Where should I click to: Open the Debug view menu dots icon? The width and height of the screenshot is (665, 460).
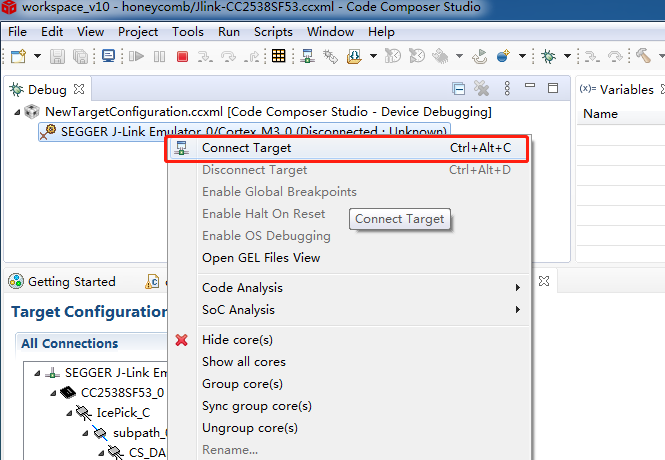(507, 88)
